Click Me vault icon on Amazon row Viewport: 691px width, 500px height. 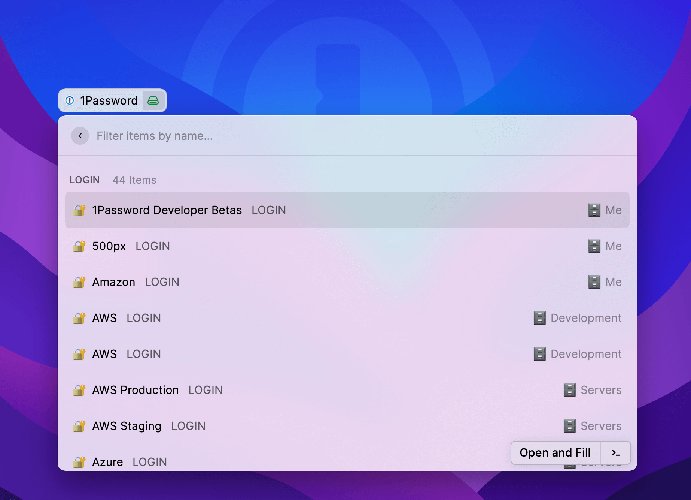[x=594, y=282]
